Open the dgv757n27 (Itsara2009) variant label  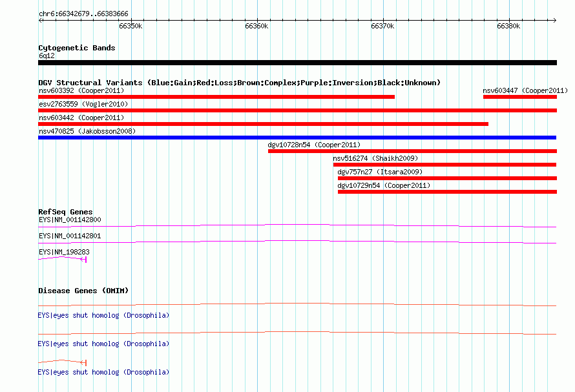coord(380,172)
